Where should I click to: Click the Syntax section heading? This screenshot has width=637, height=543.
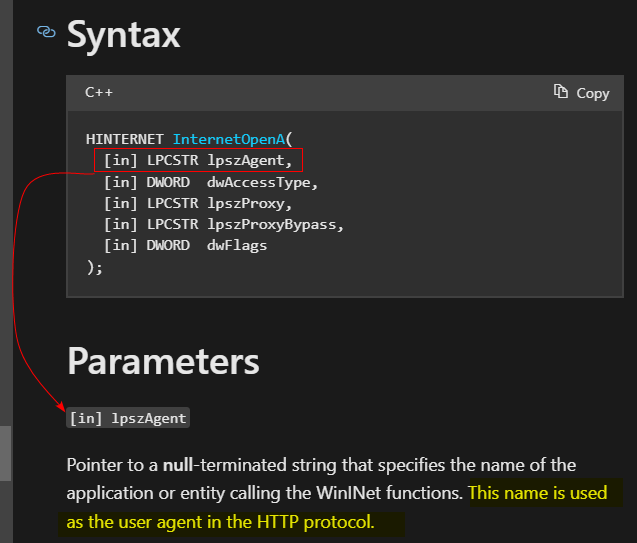pos(123,34)
